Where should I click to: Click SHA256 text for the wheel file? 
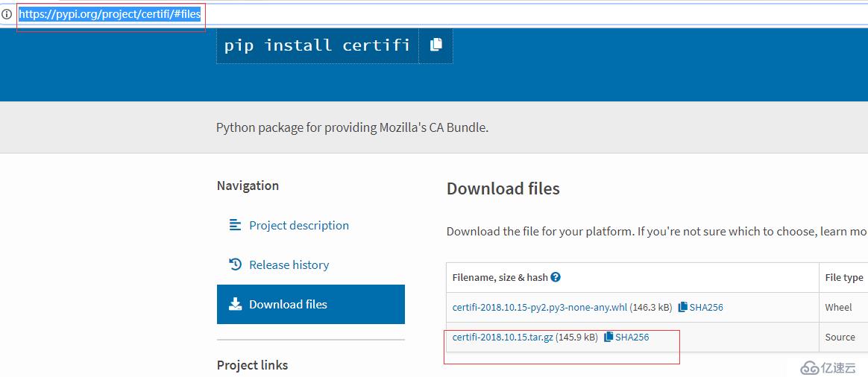point(706,307)
